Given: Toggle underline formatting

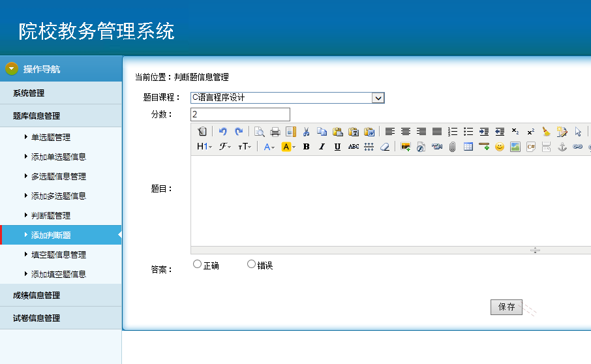Looking at the screenshot, I should point(337,147).
